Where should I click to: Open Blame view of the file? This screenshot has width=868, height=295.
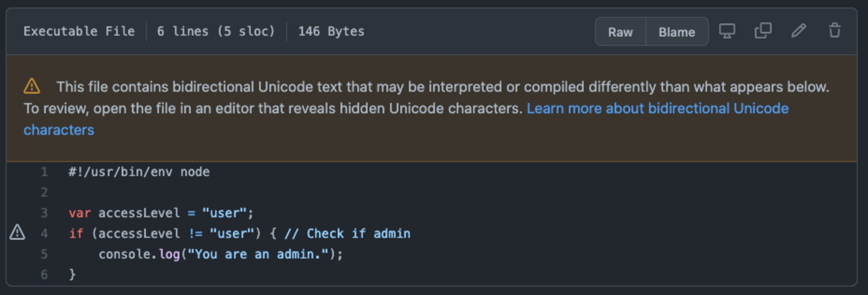coord(677,32)
